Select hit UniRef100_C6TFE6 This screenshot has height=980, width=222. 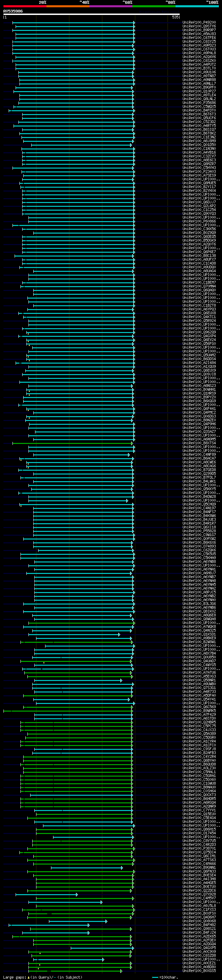tap(199, 38)
